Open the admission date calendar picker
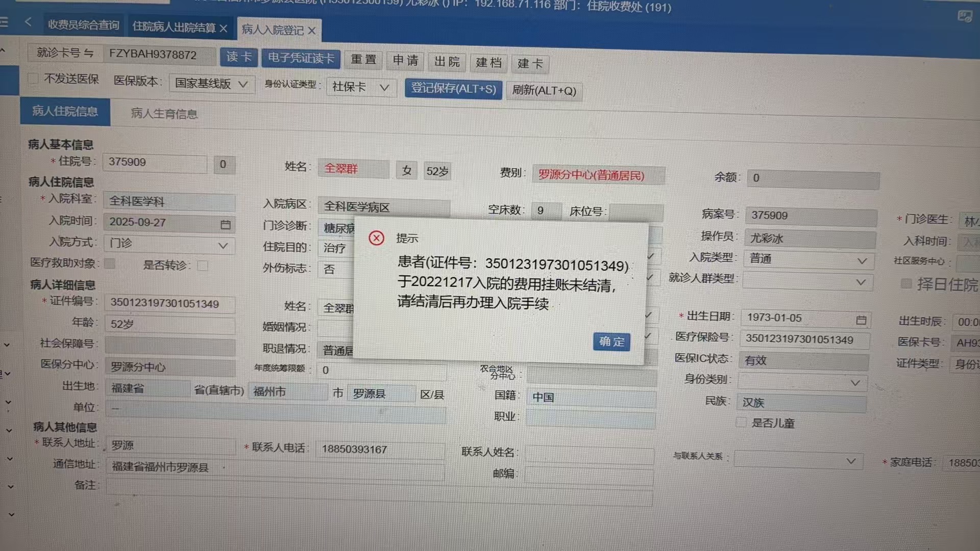Image resolution: width=980 pixels, height=551 pixels. pos(226,224)
